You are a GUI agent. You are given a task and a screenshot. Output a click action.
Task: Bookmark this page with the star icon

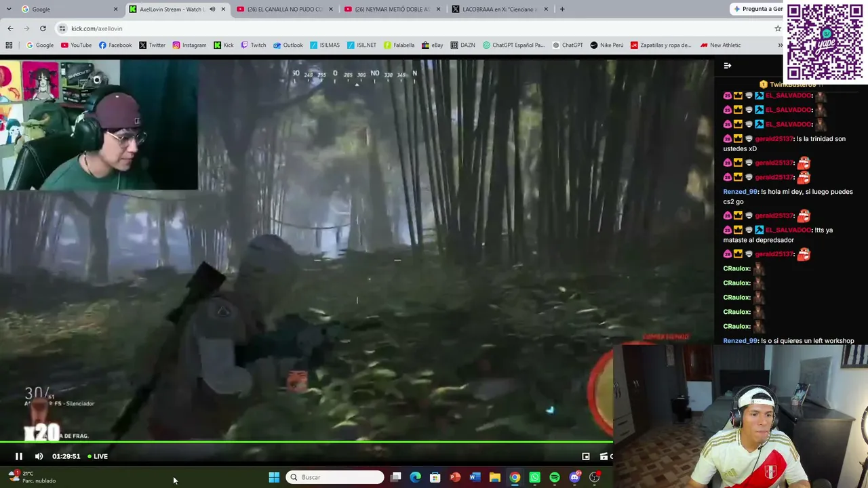(x=778, y=28)
